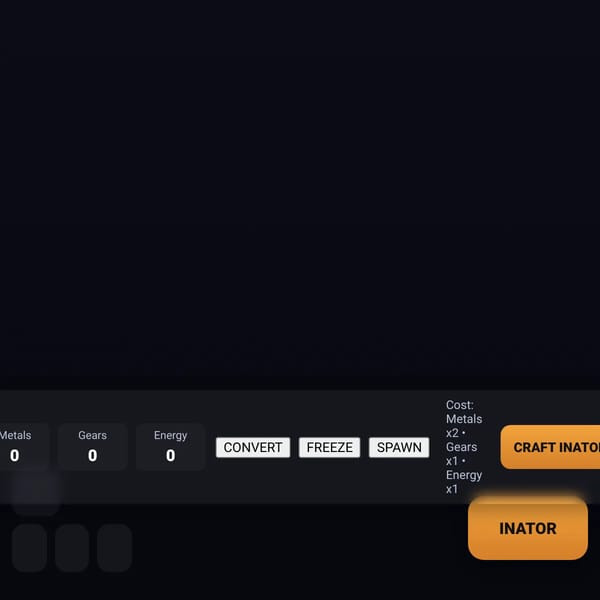Click the Cost requirements text
This screenshot has height=600, width=600.
point(464,447)
